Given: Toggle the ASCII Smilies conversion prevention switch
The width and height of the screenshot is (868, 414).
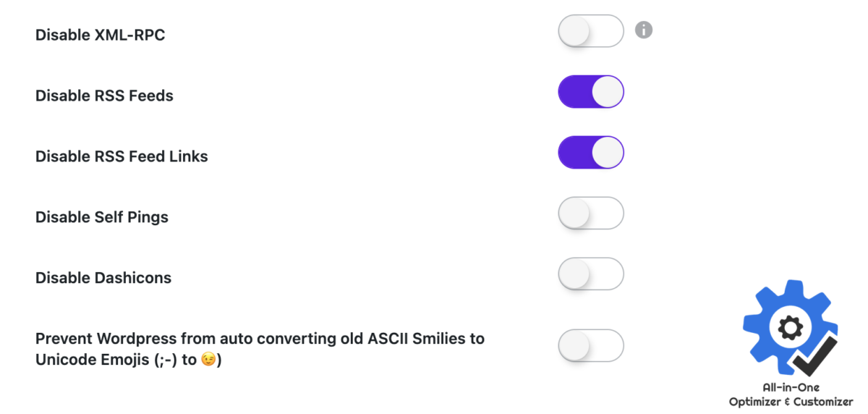Looking at the screenshot, I should tap(591, 346).
